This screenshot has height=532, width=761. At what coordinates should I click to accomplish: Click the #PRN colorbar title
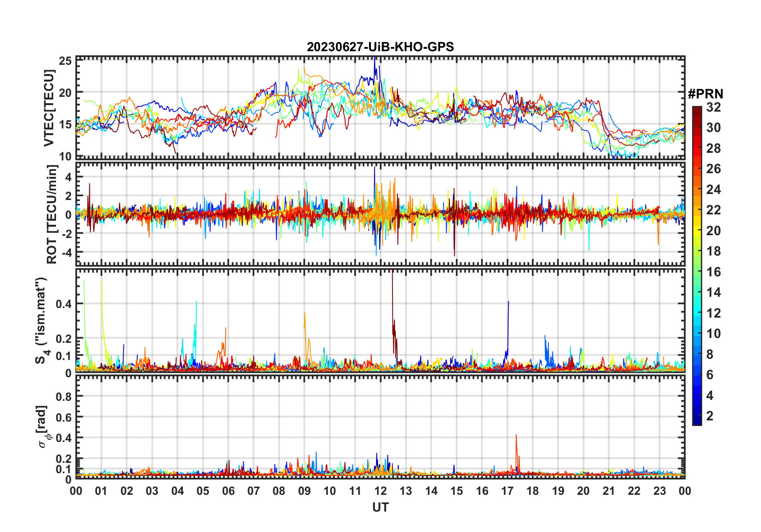pyautogui.click(x=705, y=94)
